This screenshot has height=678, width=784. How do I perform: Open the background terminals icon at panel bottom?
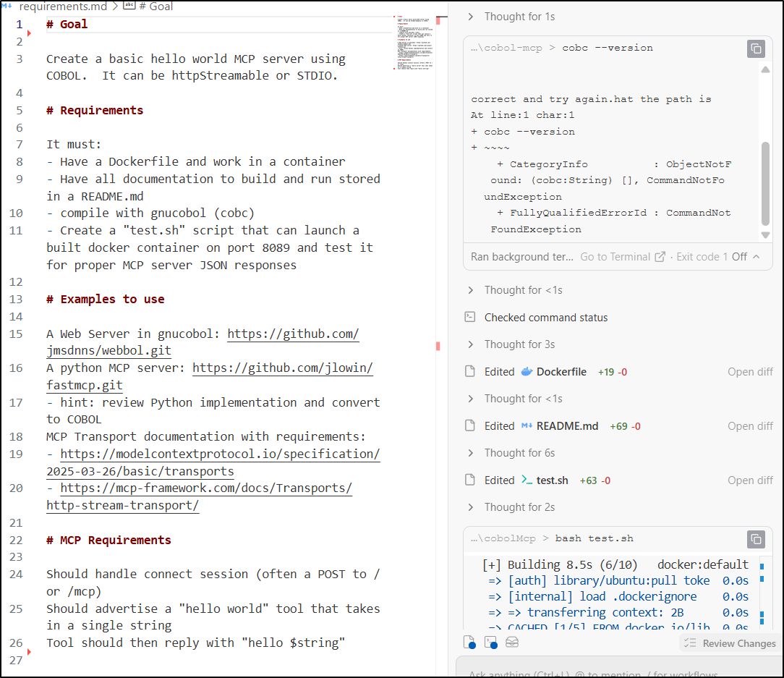tap(491, 643)
